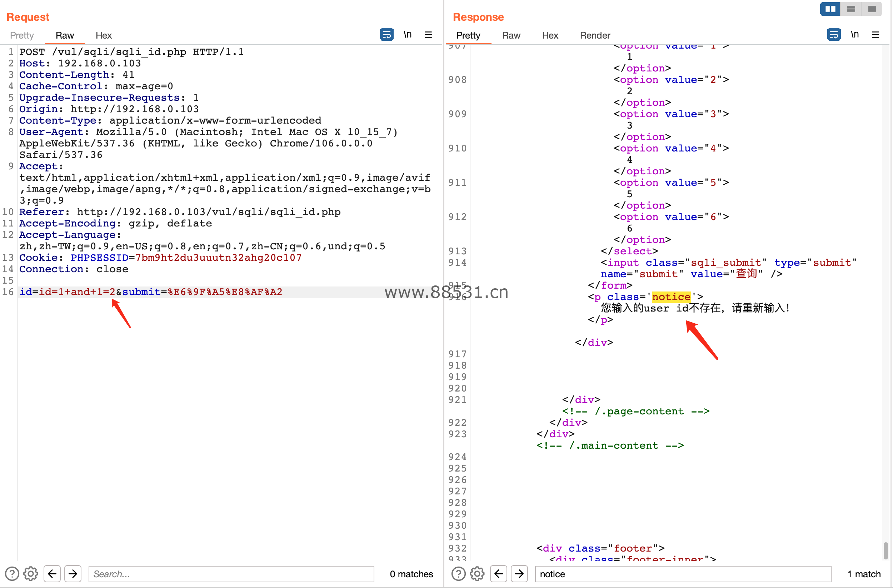Open Response search help icon

(x=459, y=574)
